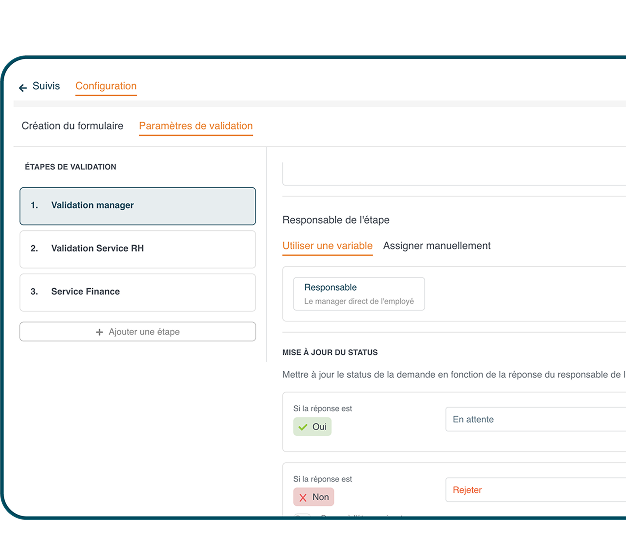Image resolution: width=626 pixels, height=552 pixels.
Task: Click the plus icon in Ajouter une étape
Action: [99, 332]
